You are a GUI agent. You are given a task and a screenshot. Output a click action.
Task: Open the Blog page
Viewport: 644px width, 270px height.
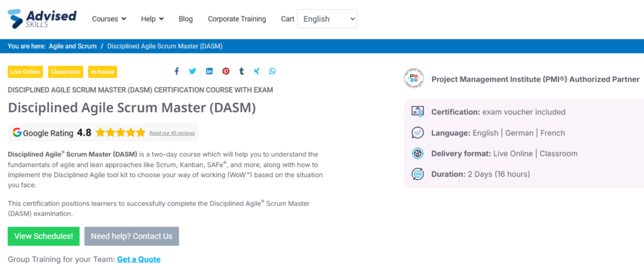186,19
